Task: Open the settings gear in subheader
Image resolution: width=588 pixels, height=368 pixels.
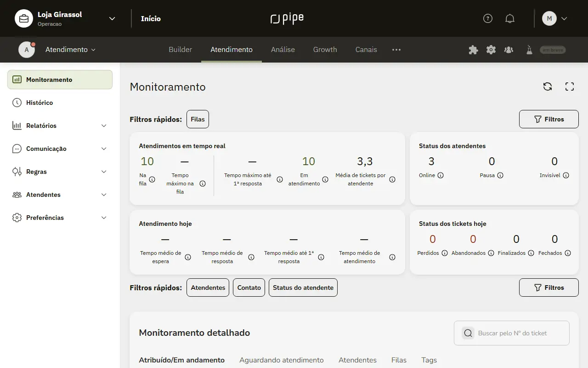Action: pyautogui.click(x=491, y=50)
